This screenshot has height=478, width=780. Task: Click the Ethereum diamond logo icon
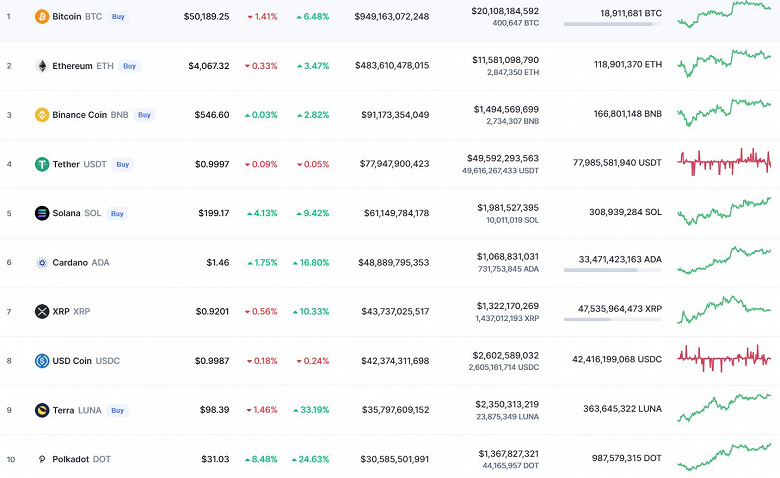point(42,66)
